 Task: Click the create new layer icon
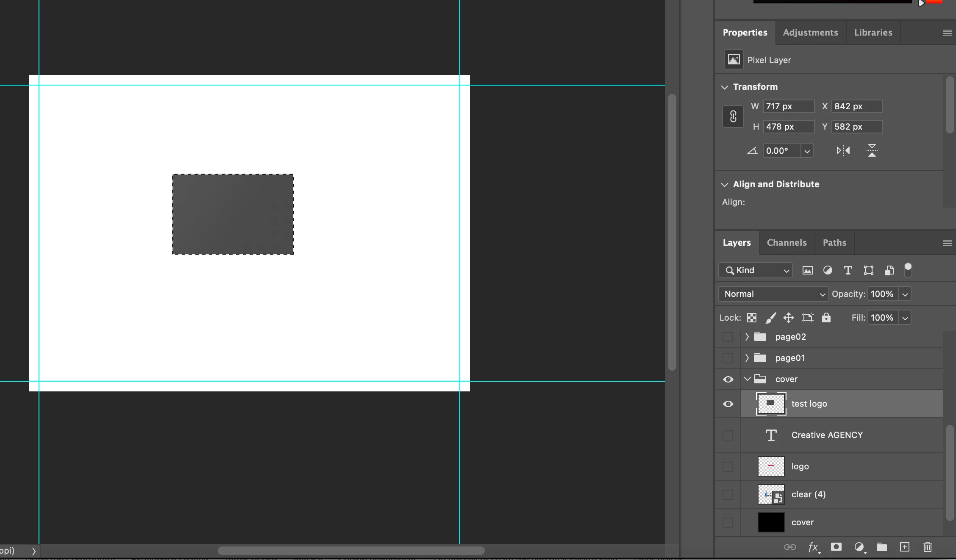[905, 547]
